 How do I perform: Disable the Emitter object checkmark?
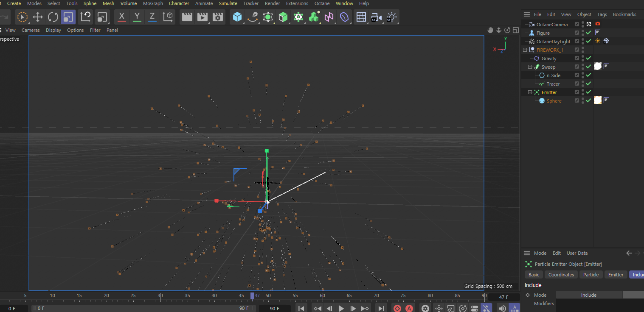(x=588, y=92)
